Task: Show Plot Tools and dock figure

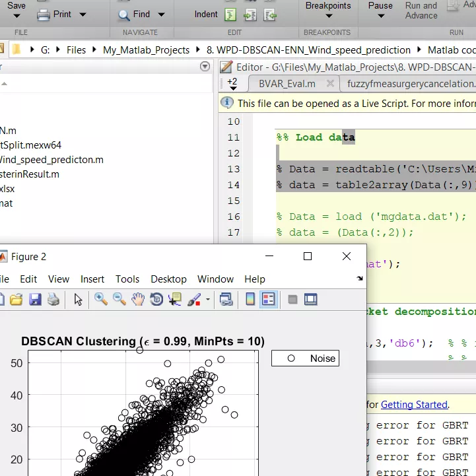Action: (x=310, y=299)
